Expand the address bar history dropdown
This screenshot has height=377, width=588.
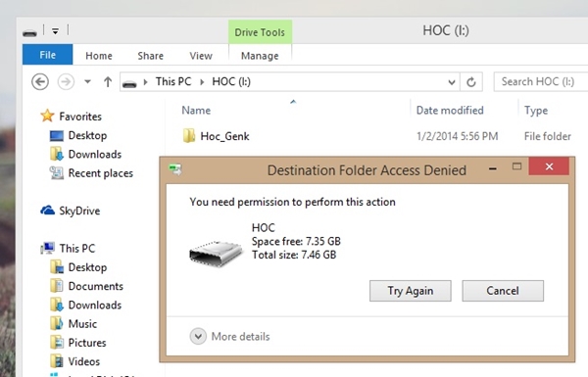click(452, 82)
